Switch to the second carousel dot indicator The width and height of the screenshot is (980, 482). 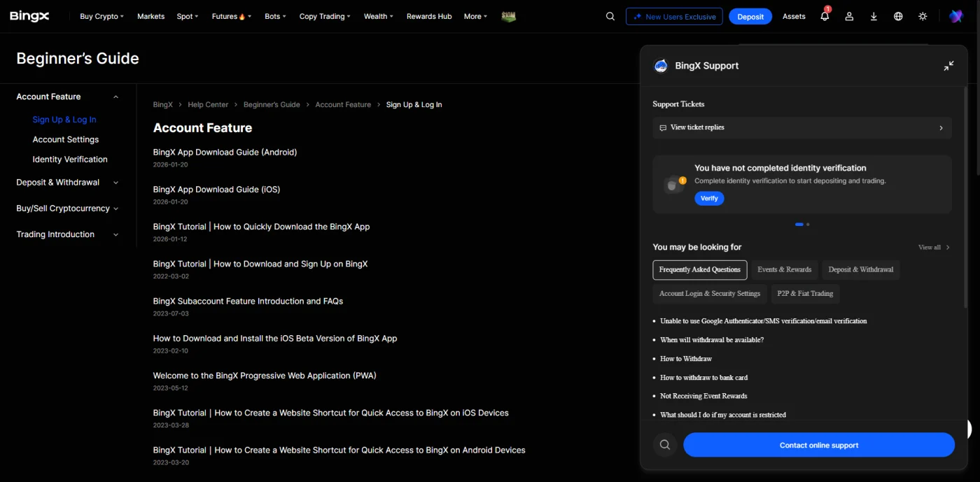(808, 225)
